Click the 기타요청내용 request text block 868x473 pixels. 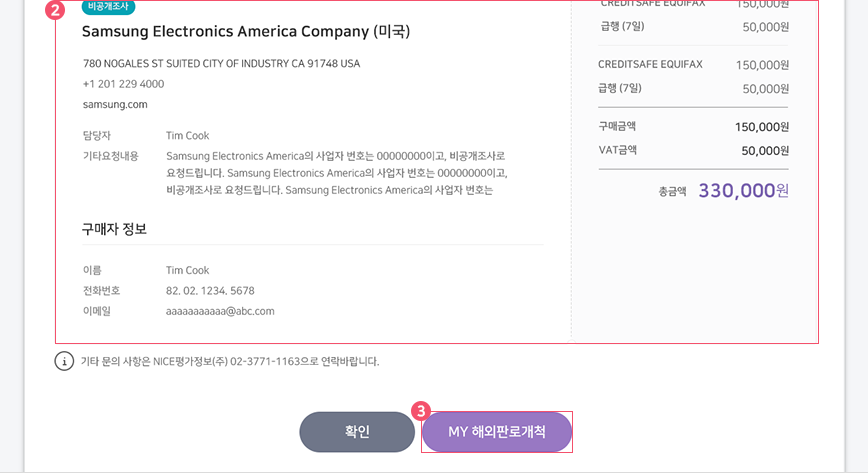(x=337, y=173)
